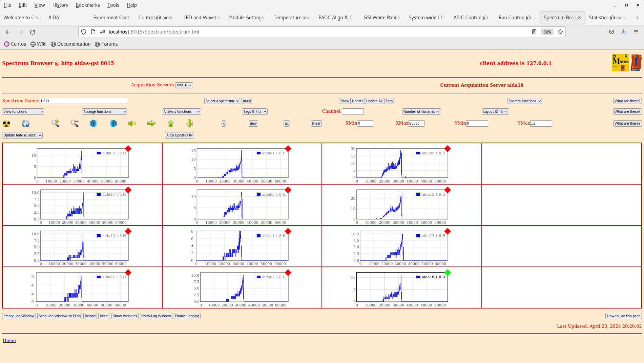Open the Tags & Fits dropdown
Viewport: 644px width, 363px height.
tap(255, 111)
